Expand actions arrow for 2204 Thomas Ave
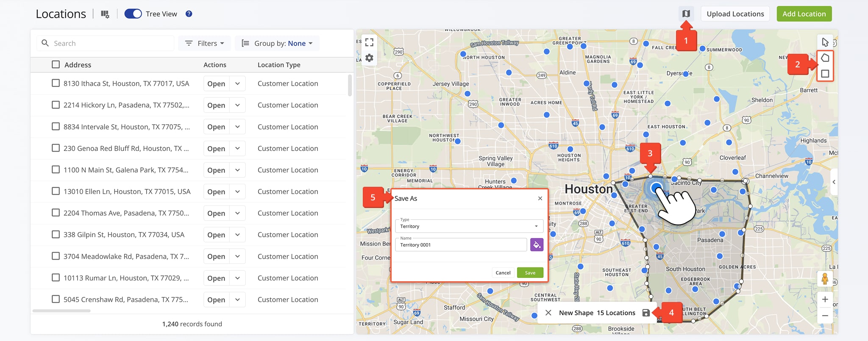This screenshot has width=868, height=341. coord(237,213)
